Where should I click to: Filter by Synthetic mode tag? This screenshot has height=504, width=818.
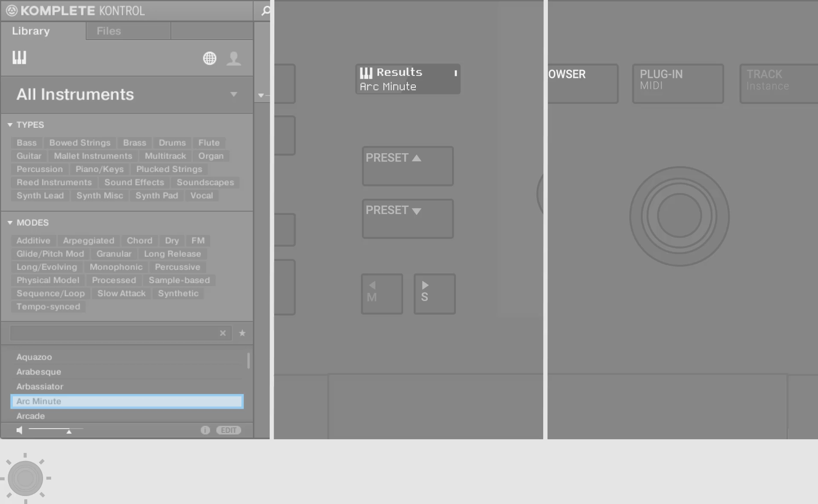178,293
